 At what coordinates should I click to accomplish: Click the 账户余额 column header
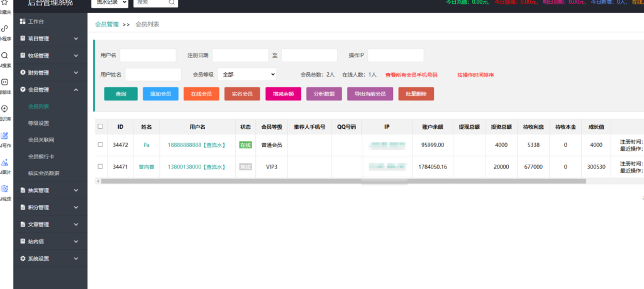433,127
